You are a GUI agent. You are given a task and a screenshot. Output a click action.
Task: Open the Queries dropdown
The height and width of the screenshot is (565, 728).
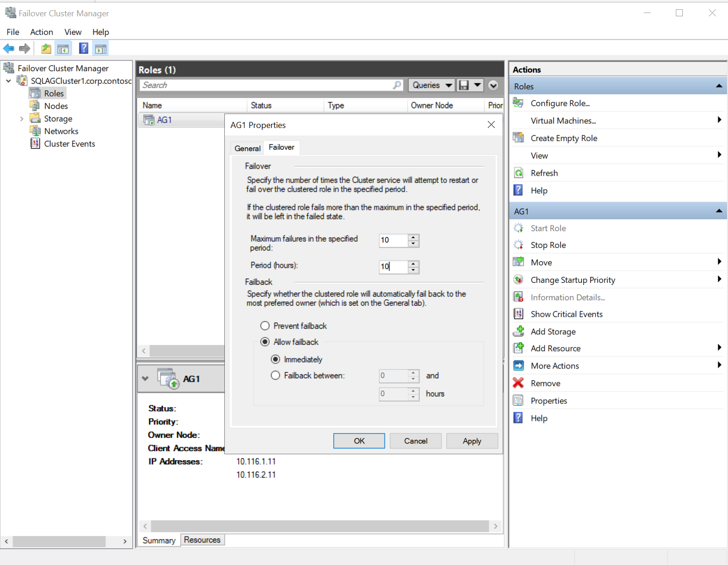[x=432, y=85]
